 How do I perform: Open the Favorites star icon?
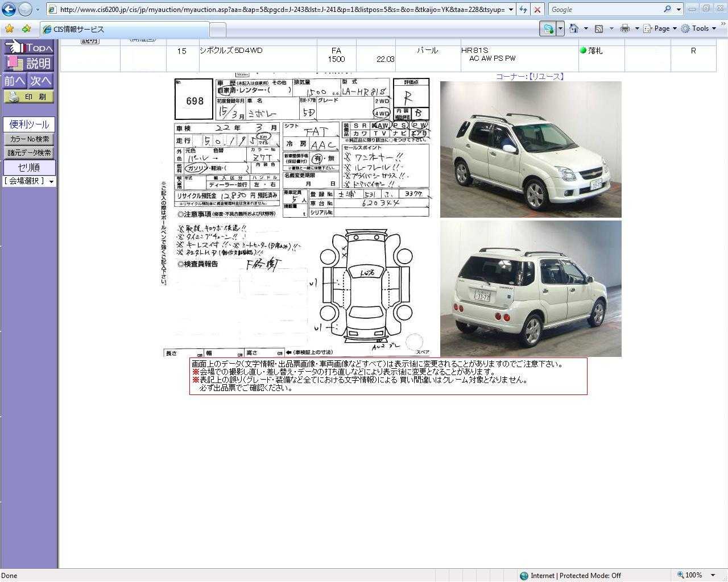point(10,28)
